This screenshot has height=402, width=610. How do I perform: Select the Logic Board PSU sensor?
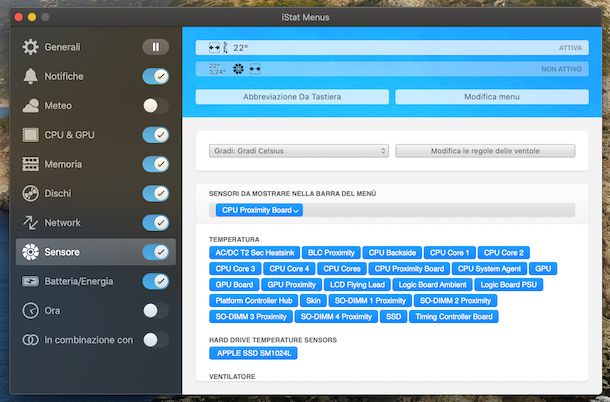[508, 285]
